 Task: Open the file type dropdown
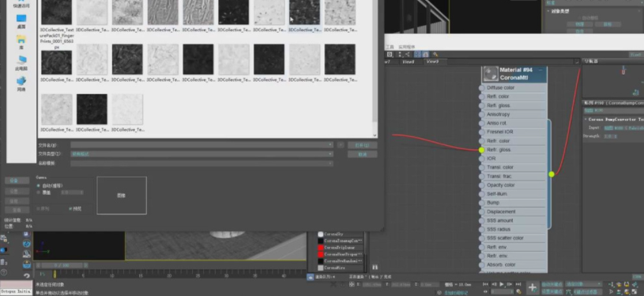tap(201, 154)
